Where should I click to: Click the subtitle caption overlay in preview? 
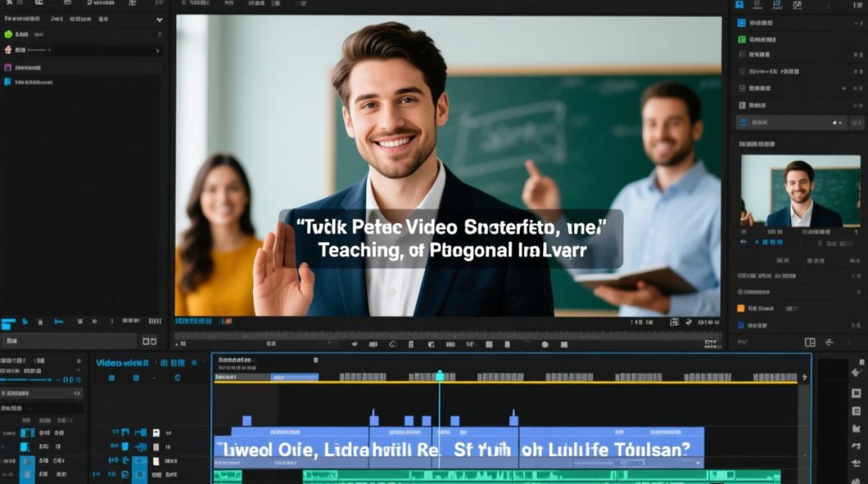click(x=451, y=239)
